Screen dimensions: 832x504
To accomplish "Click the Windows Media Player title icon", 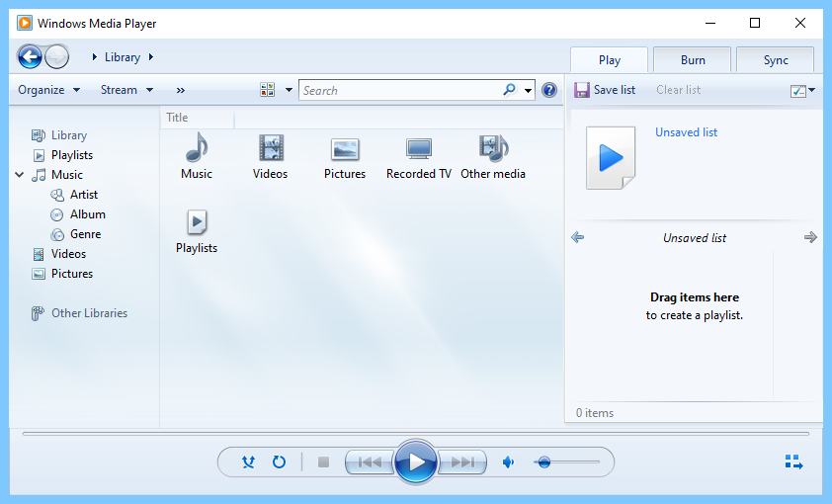I will tap(24, 23).
